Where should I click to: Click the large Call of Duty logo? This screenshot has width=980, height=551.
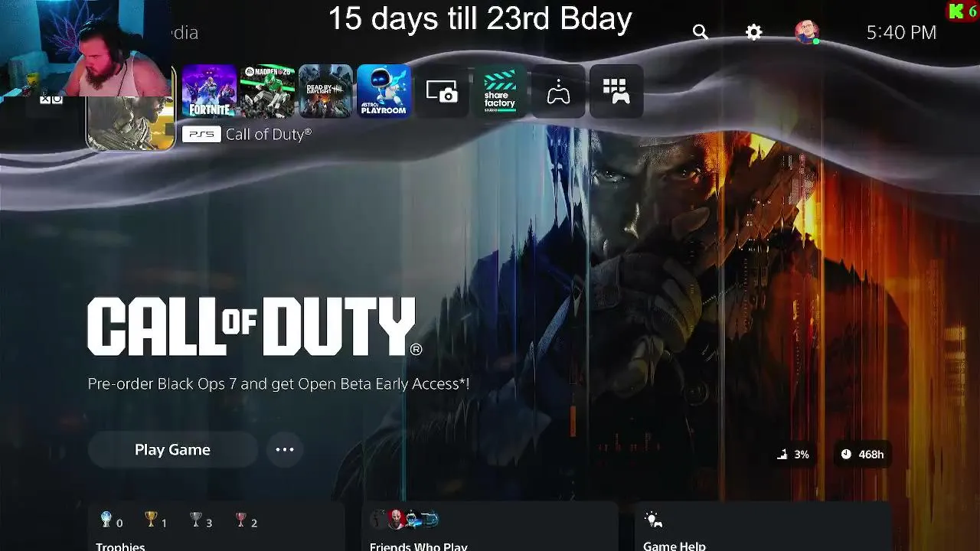pos(254,327)
